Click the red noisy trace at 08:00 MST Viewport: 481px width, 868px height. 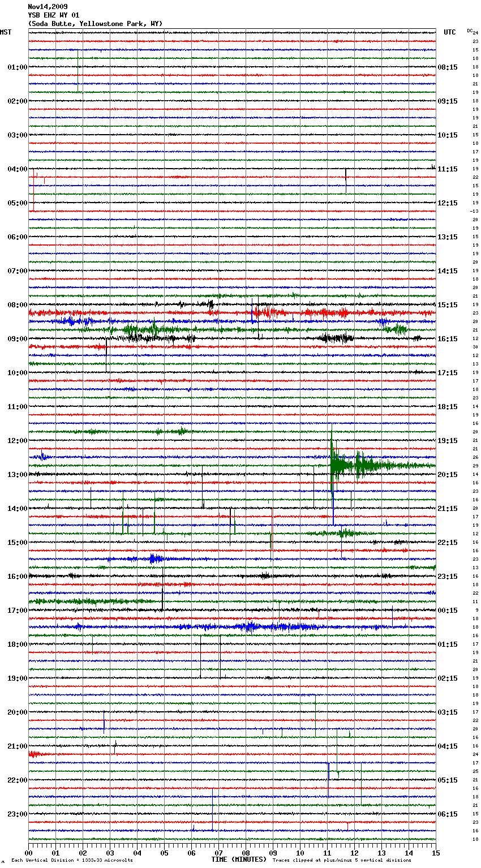(x=232, y=312)
